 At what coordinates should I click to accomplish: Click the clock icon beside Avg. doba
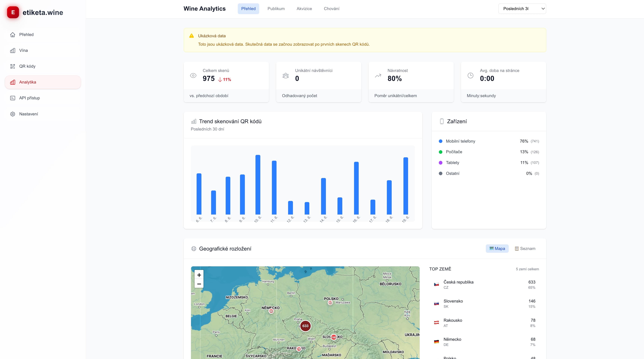(470, 75)
